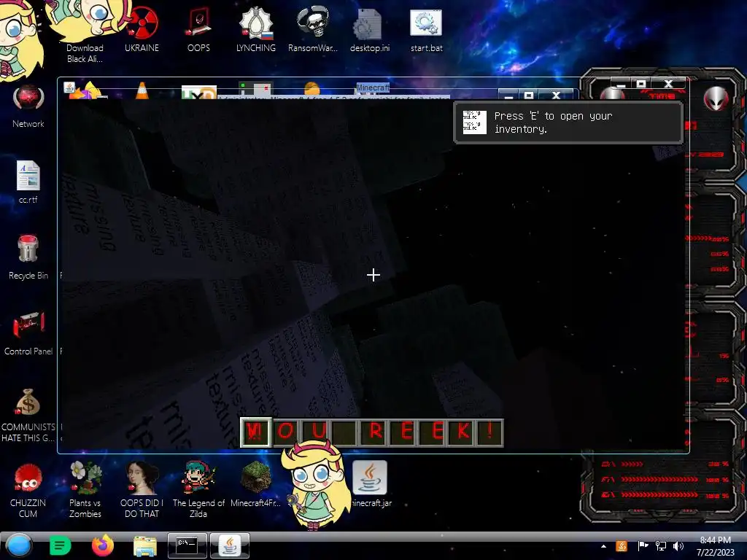Launch The Legend of Zilda shortcut
747x560 pixels.
198,489
